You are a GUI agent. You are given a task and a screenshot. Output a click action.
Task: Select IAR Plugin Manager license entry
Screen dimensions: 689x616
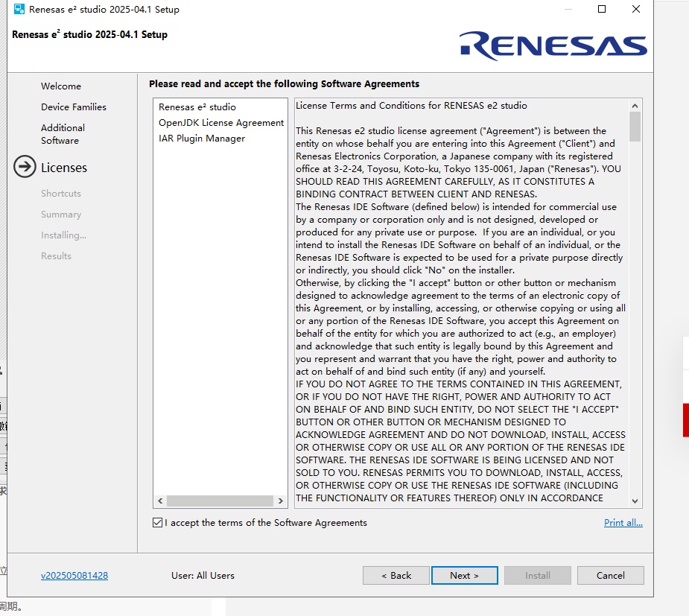coord(202,139)
